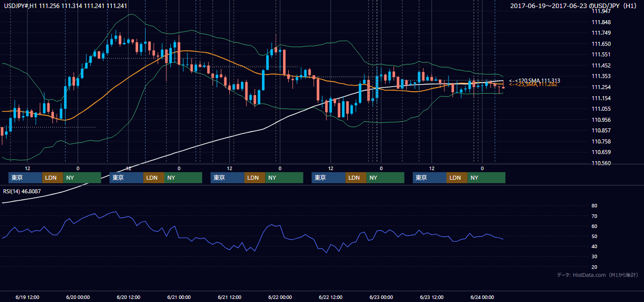This screenshot has width=644, height=302.
Task: Click RSI axis level 70
Action: [x=594, y=216]
